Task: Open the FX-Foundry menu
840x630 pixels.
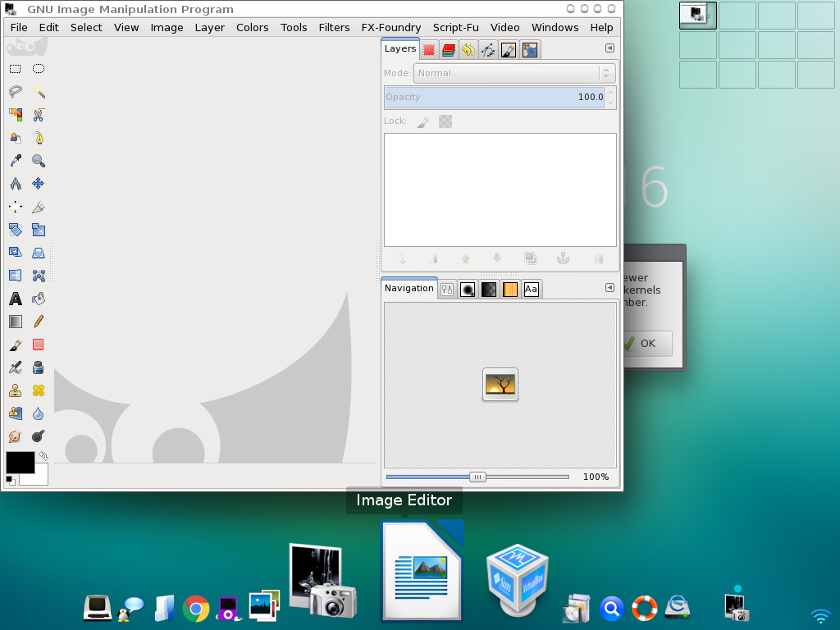Action: (x=391, y=27)
